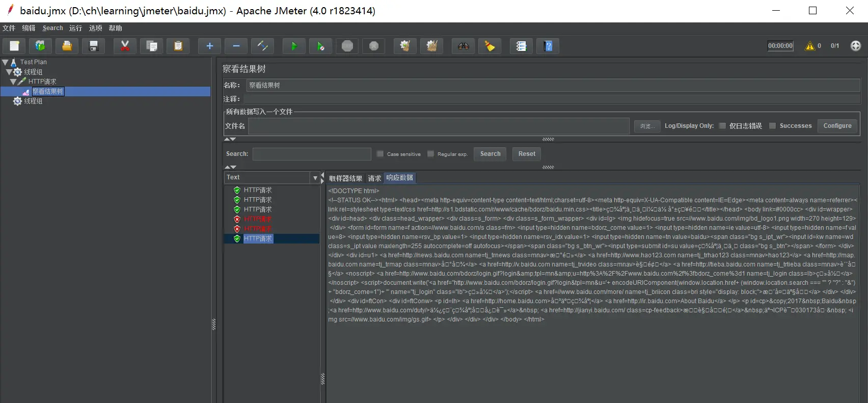Click the HTTP请求 pipette icon in tree
This screenshot has height=403, width=868.
point(22,82)
